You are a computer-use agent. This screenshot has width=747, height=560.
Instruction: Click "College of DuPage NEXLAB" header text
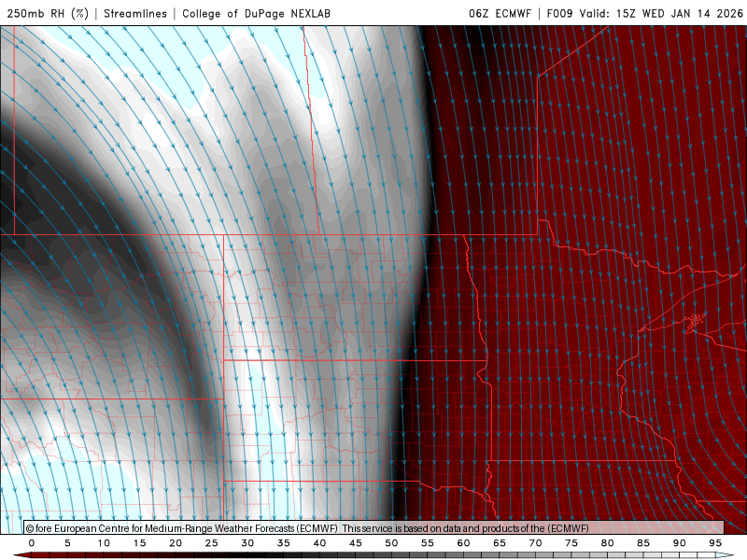tap(256, 13)
